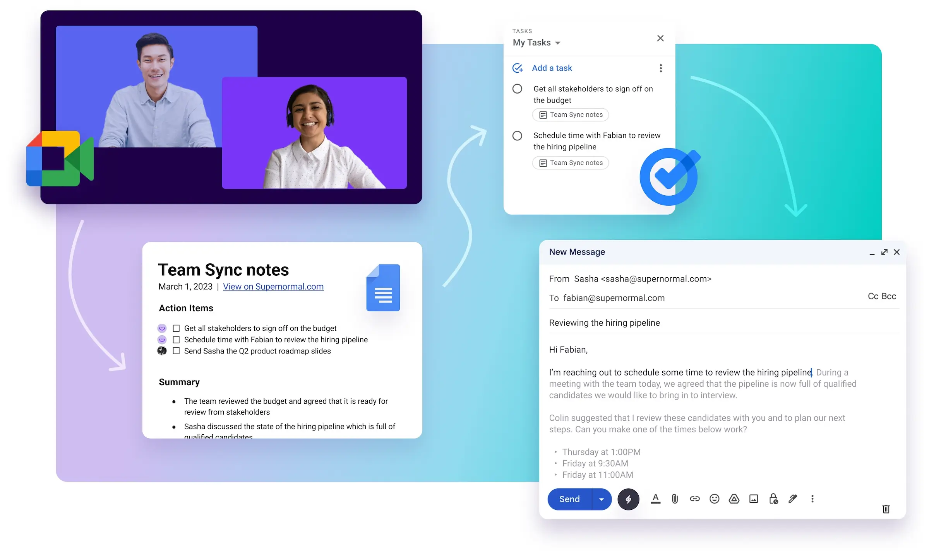Click the Google Drive insert icon
Viewport: 929px width, 560px height.
[x=734, y=499]
